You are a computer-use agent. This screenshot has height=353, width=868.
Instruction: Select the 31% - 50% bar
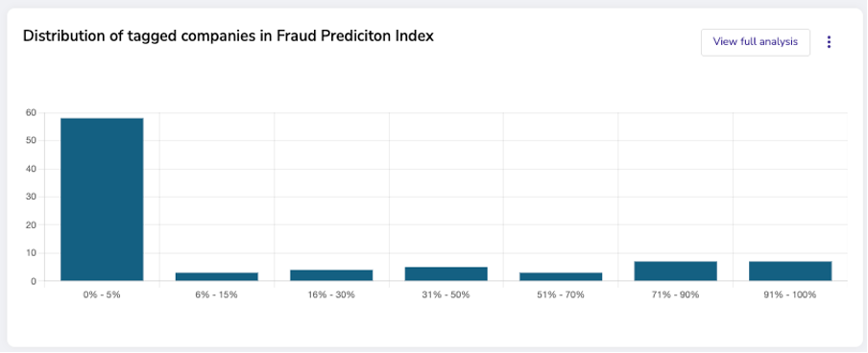(446, 274)
